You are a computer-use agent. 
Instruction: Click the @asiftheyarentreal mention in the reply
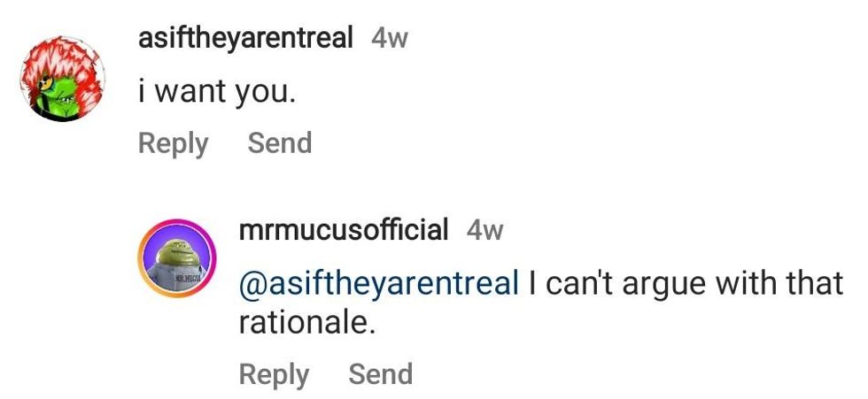378,284
